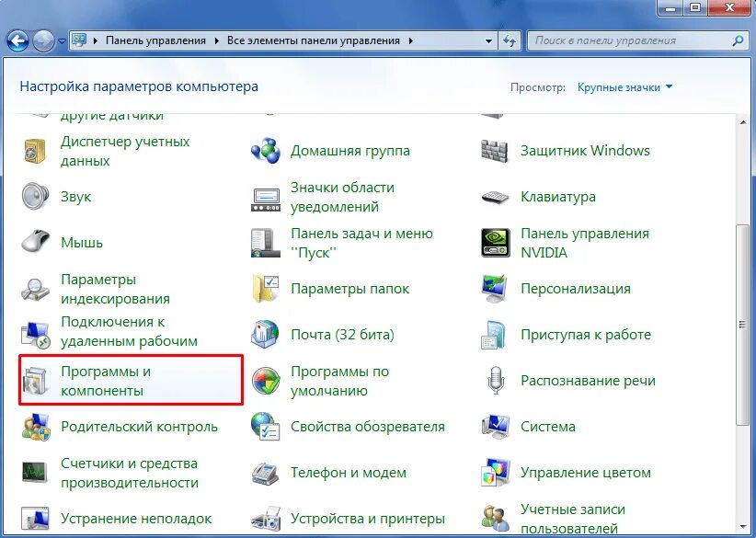Viewport: 756px width, 538px height.
Task: Expand arrow before 'Панель управления' breadcrumb
Action: (x=96, y=41)
